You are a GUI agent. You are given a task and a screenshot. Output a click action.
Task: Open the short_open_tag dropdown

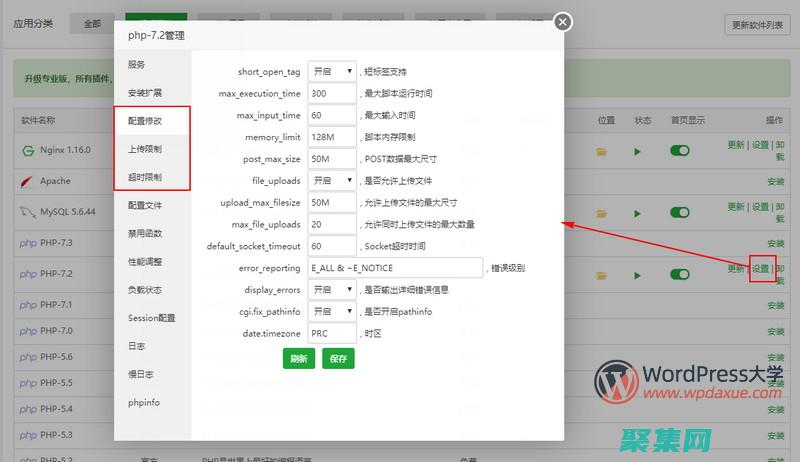click(x=332, y=71)
